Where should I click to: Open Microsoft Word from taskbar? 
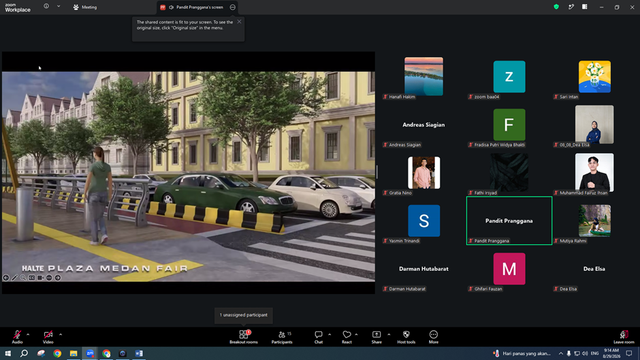click(x=139, y=353)
